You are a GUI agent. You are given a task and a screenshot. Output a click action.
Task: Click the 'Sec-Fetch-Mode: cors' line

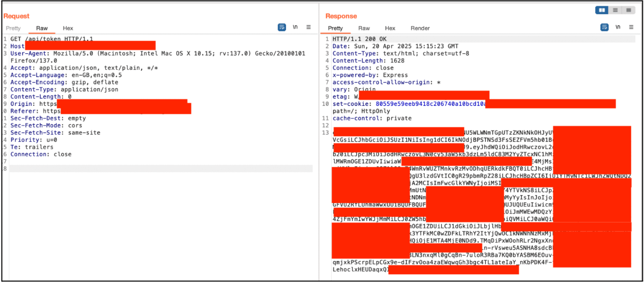tap(47, 125)
